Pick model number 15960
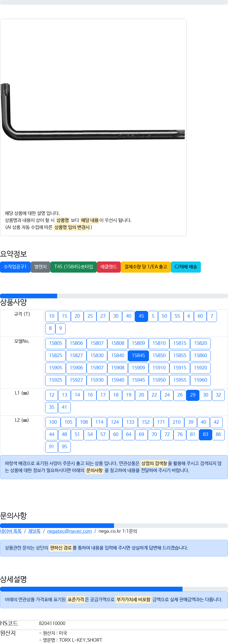 (x=201, y=380)
